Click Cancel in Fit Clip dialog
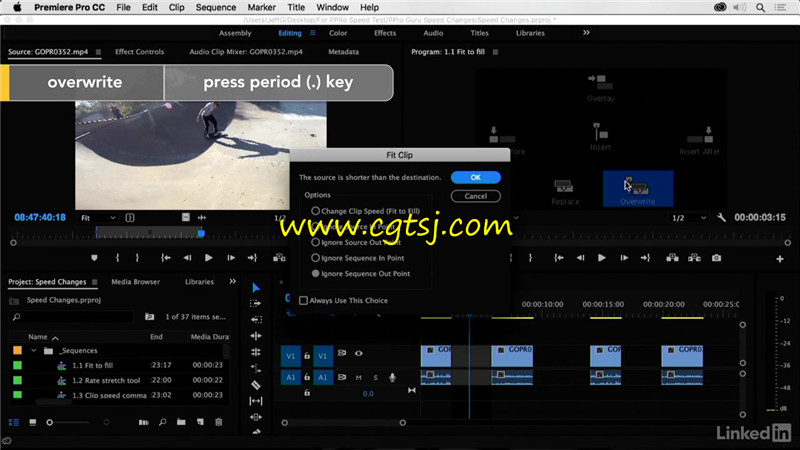The width and height of the screenshot is (800, 450). pyautogui.click(x=476, y=196)
